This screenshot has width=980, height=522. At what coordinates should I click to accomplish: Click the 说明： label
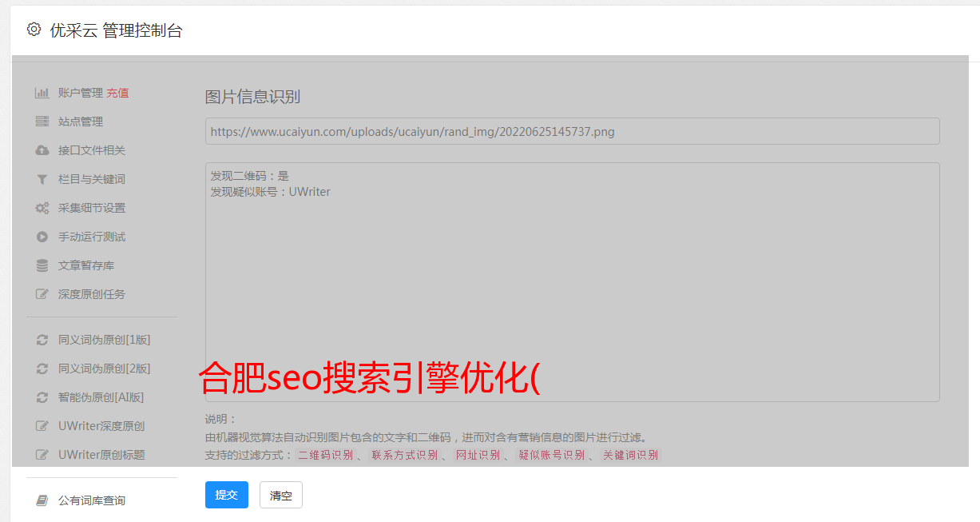220,420
